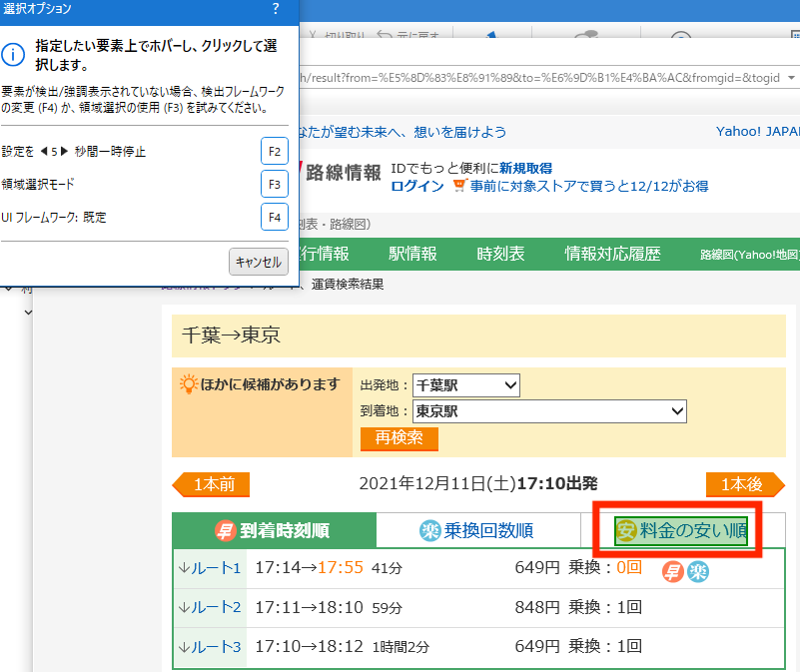Viewport: 800px width, 672px height.
Task: Go to the 駅情報 navigation tab
Action: tap(412, 254)
